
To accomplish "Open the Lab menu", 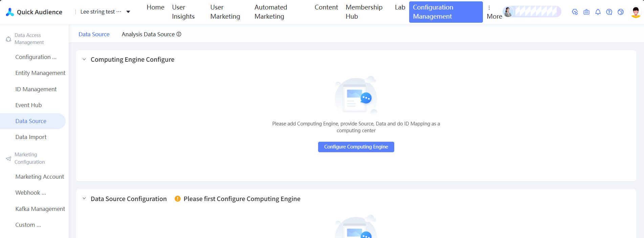I will point(400,7).
